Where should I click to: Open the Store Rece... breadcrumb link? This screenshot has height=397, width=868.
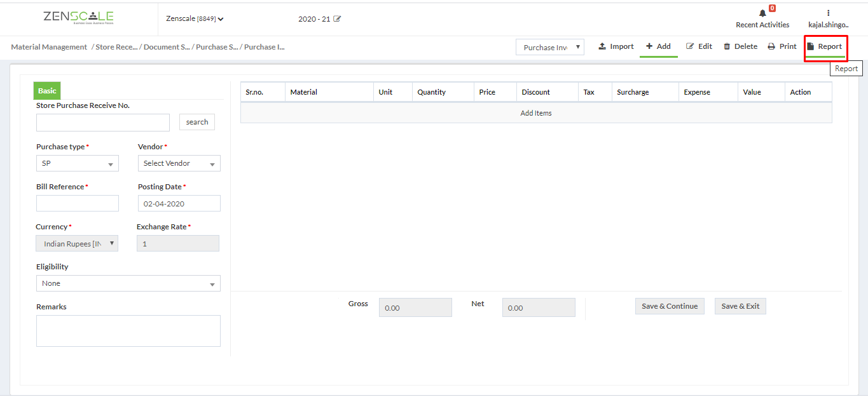116,47
